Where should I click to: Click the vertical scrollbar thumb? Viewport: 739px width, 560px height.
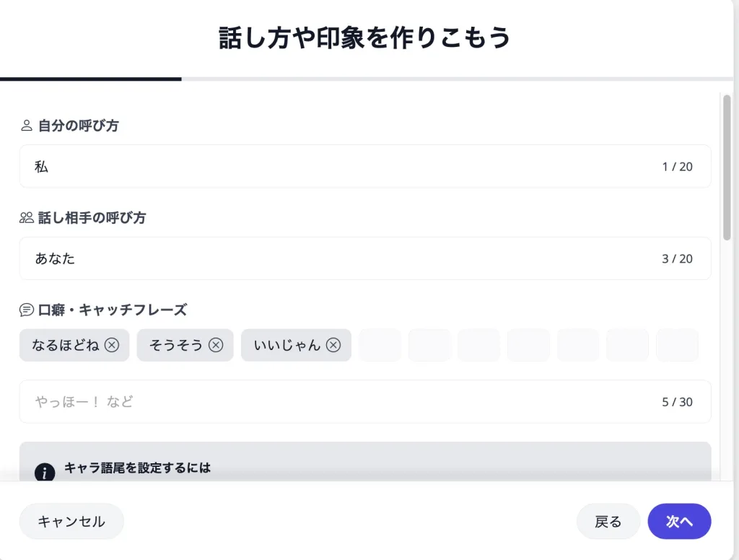pos(727,166)
